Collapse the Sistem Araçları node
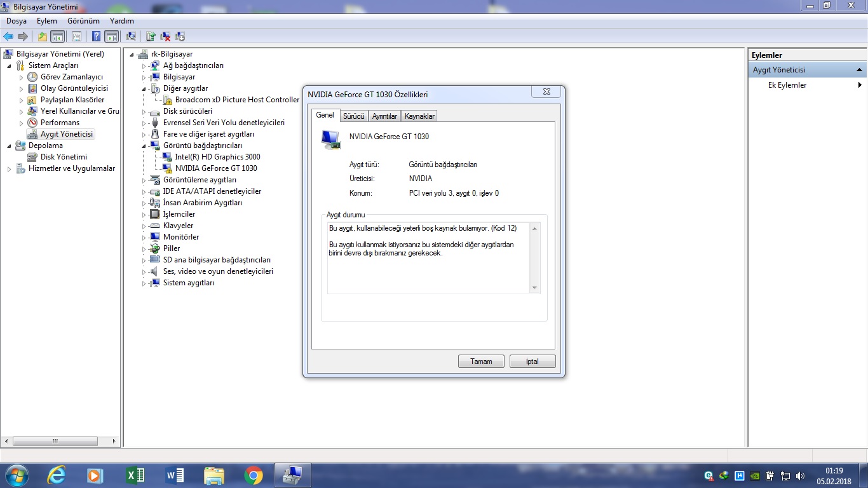This screenshot has width=868, height=488. coord(9,65)
